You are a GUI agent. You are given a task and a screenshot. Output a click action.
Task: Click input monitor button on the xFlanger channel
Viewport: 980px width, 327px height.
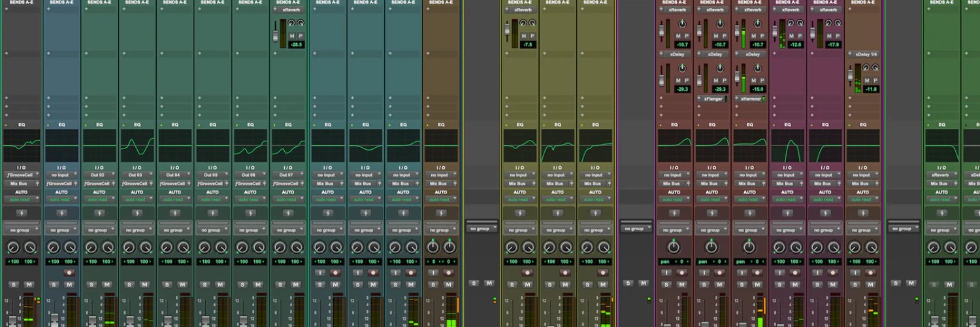coord(704,273)
